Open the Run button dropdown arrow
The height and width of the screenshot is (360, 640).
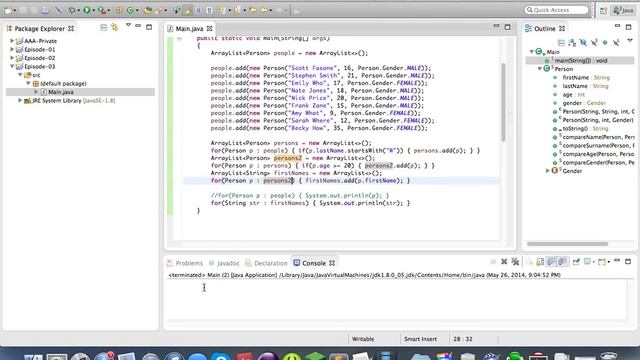pos(93,10)
